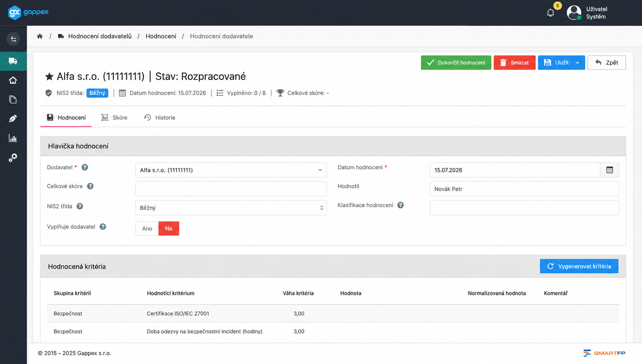Open the calendar picker for Datum hodnocení

[x=610, y=170]
